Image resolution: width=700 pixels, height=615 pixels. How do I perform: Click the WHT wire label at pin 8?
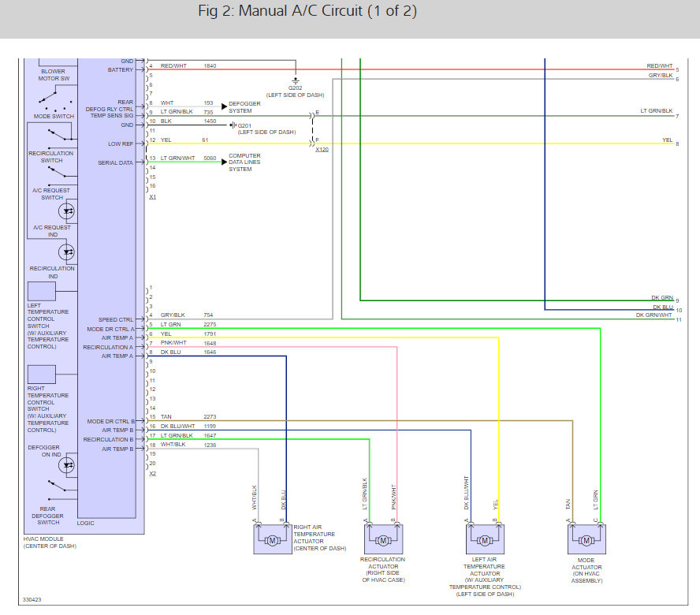167,102
